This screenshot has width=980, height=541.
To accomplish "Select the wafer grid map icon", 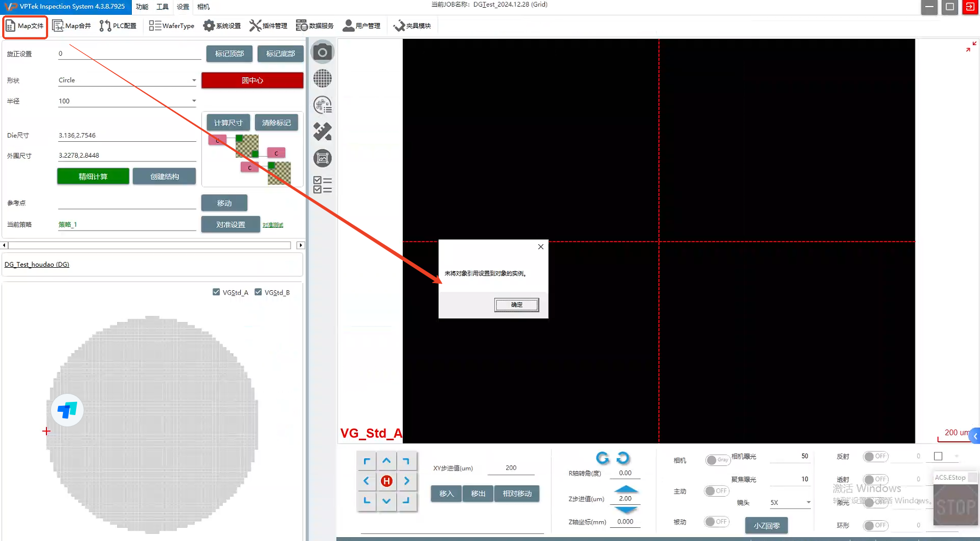I will (322, 79).
